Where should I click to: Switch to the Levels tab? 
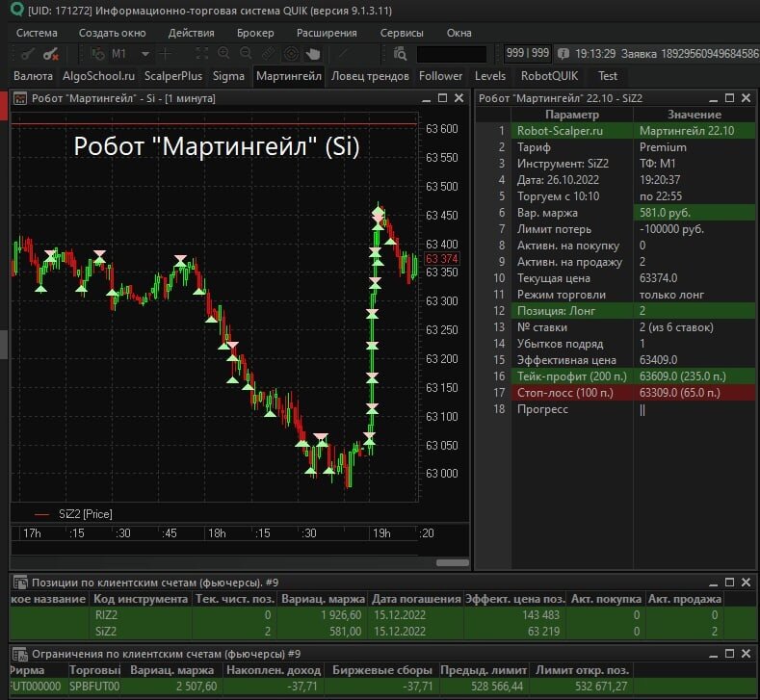pyautogui.click(x=490, y=76)
